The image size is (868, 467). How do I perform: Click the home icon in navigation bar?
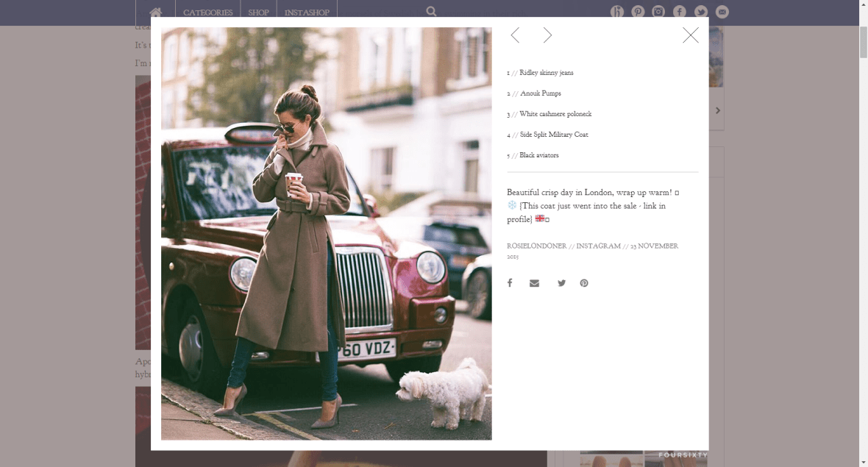coord(155,13)
